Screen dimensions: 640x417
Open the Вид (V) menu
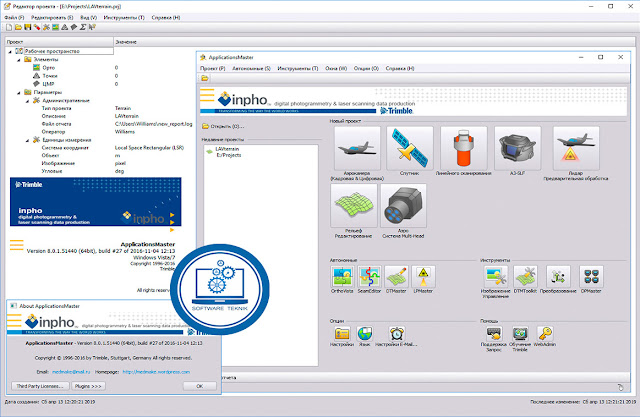pyautogui.click(x=89, y=18)
